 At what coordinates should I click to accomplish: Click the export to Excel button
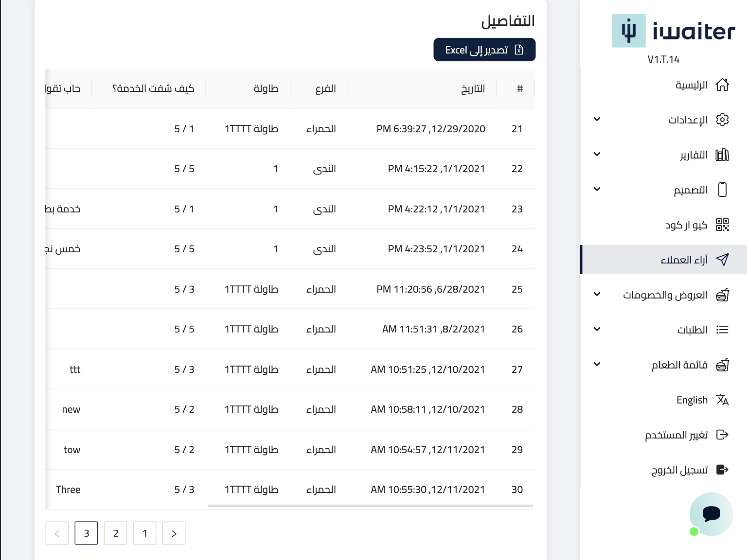(x=484, y=50)
